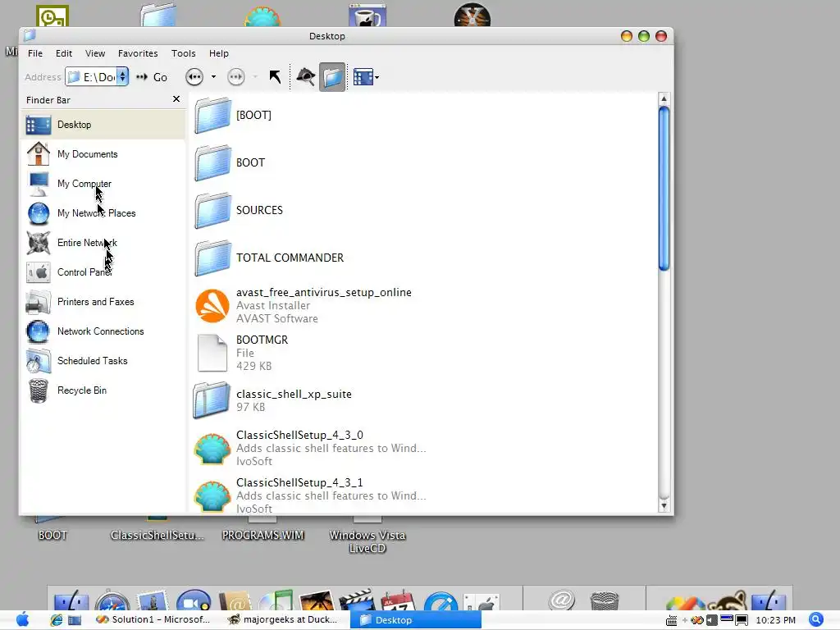Screen dimensions: 840x630
Task: Click the Apple start menu icon in taskbar
Action: tap(22, 620)
